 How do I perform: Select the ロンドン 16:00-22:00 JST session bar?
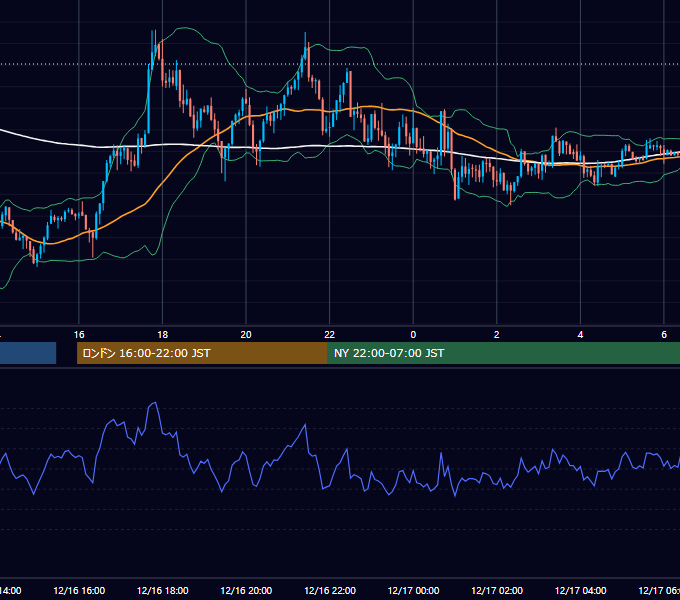point(202,353)
